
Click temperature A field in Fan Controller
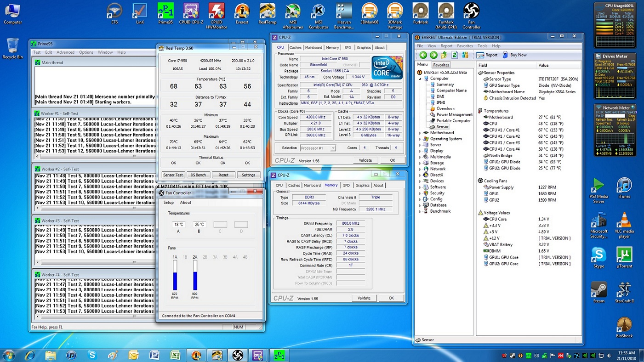pos(178,225)
